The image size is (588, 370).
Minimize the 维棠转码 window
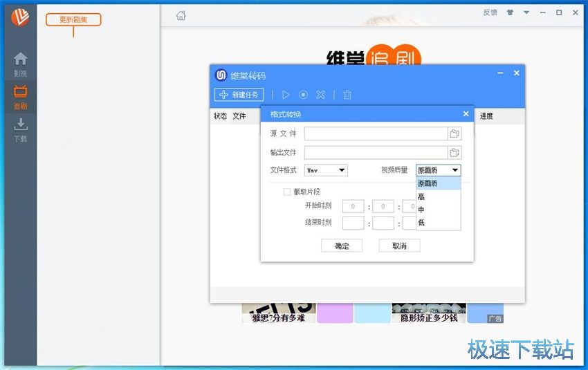coord(500,73)
